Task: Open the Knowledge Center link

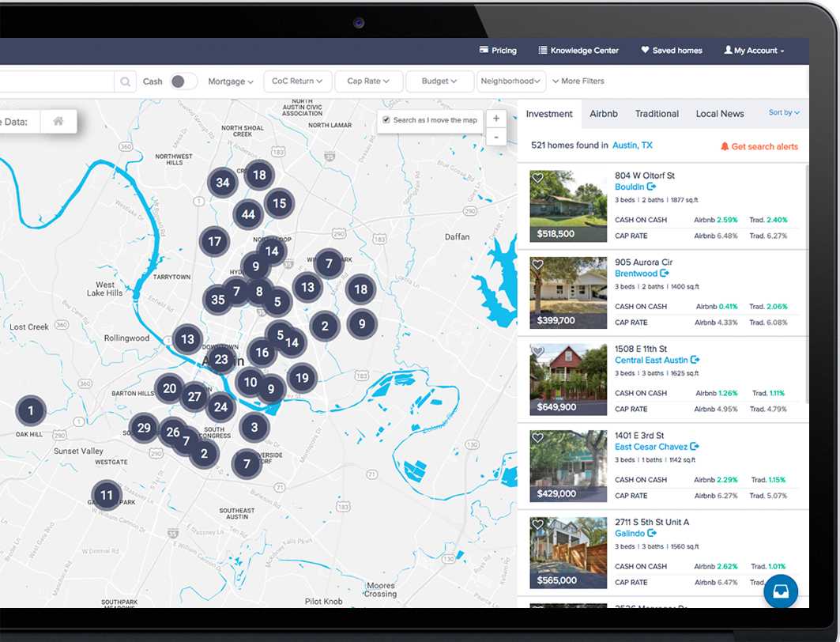Action: click(x=578, y=51)
